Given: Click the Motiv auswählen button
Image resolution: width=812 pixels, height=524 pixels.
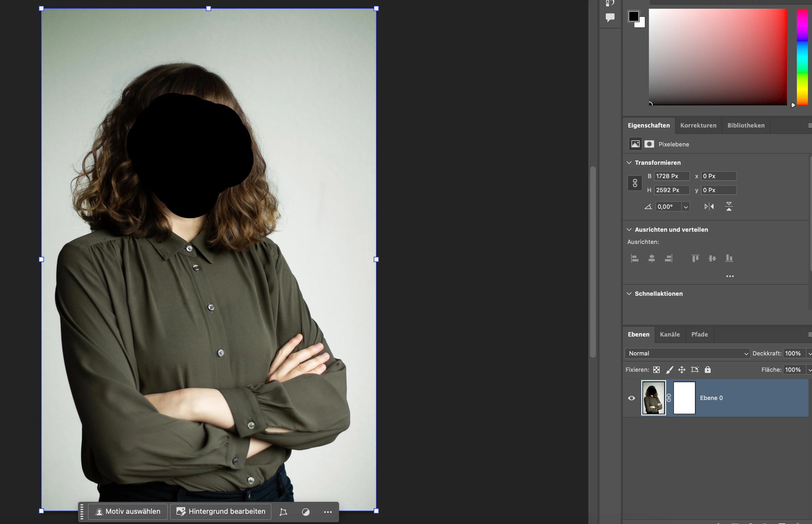Looking at the screenshot, I should click(x=128, y=511).
